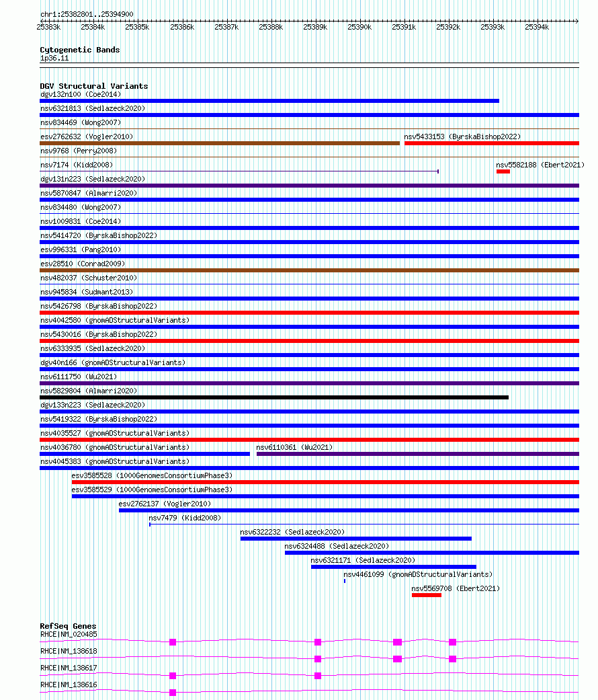Select red nsv5569708 (Ebert2021) bar
598x700 pixels.
427,595
